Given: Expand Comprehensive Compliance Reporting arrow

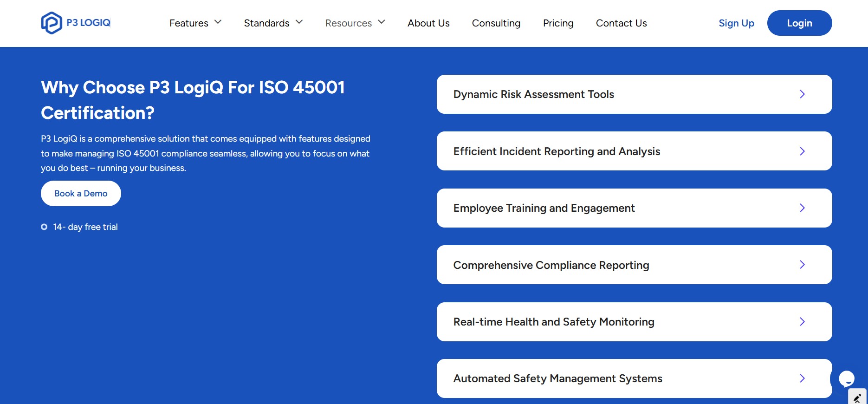Looking at the screenshot, I should tap(802, 265).
